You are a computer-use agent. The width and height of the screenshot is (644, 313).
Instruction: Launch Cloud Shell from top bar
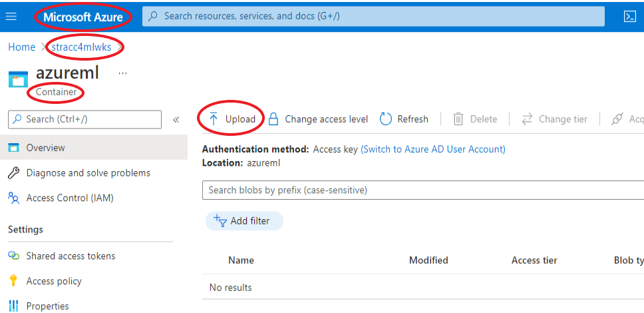click(629, 17)
